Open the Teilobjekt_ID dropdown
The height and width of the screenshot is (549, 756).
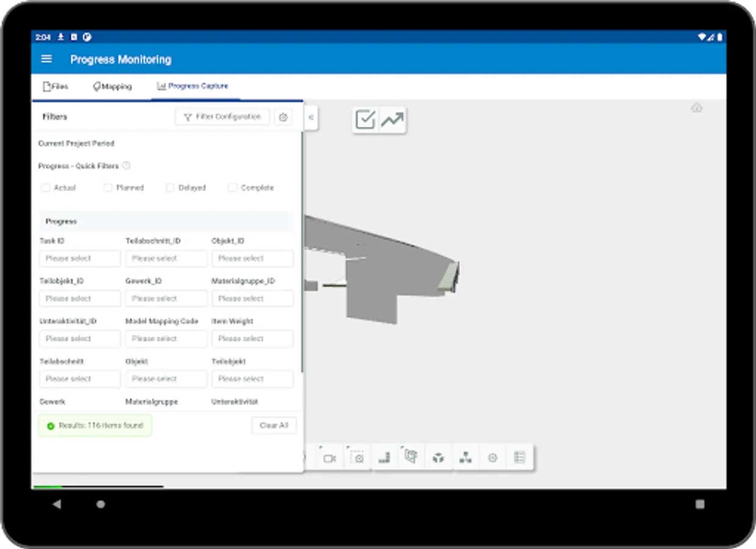[x=80, y=299]
